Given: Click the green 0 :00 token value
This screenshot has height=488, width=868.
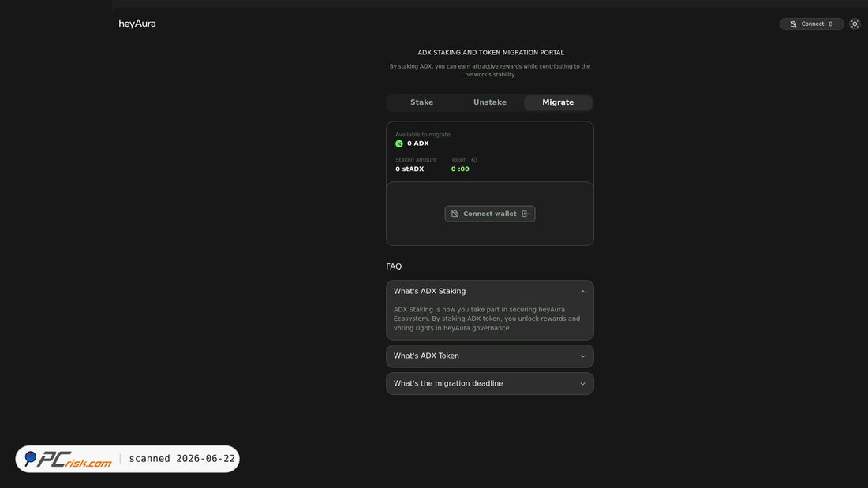Looking at the screenshot, I should [460, 169].
